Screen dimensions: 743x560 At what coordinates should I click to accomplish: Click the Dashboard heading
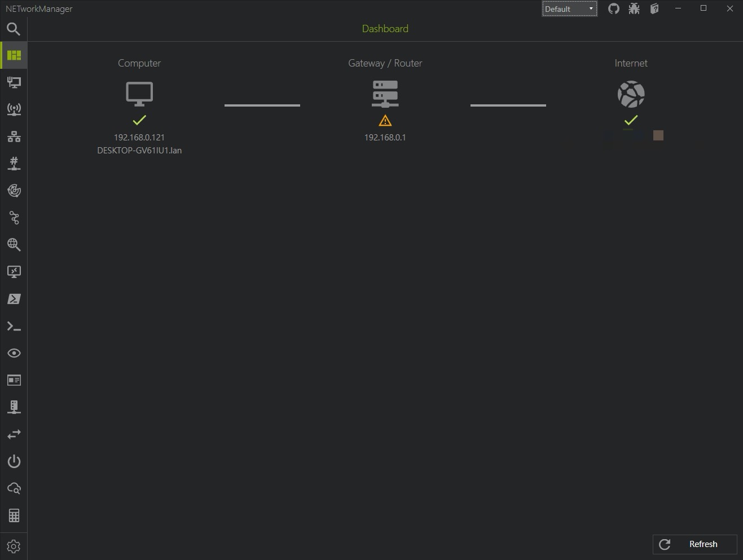point(385,29)
